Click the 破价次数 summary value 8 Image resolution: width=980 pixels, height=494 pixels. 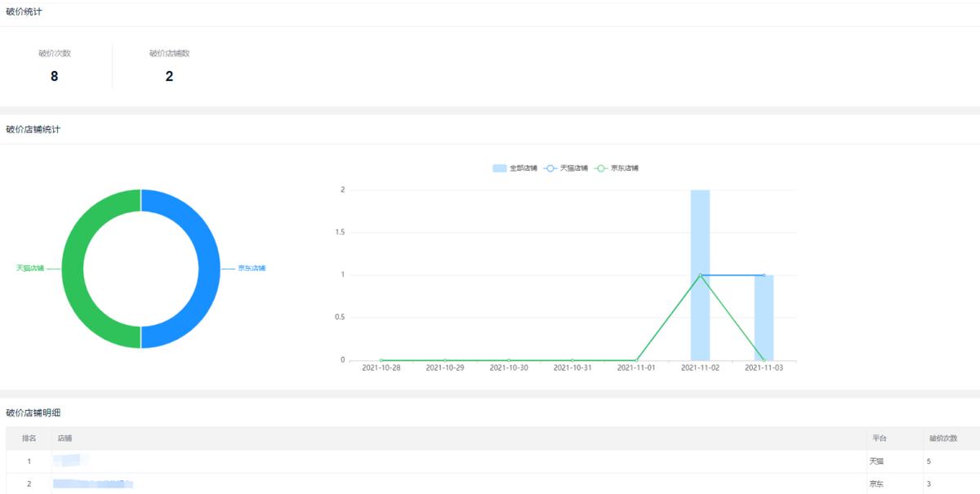click(x=54, y=77)
